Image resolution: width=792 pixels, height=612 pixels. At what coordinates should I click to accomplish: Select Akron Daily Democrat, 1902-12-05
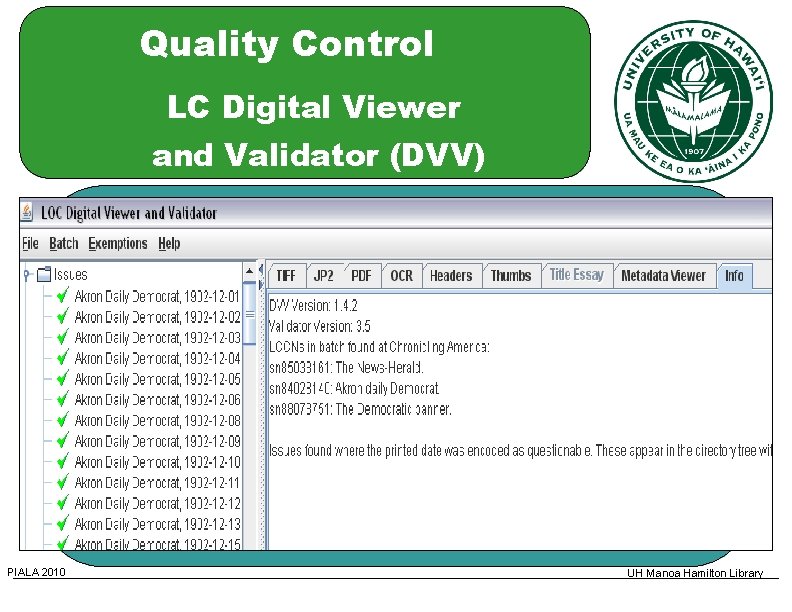(x=157, y=379)
